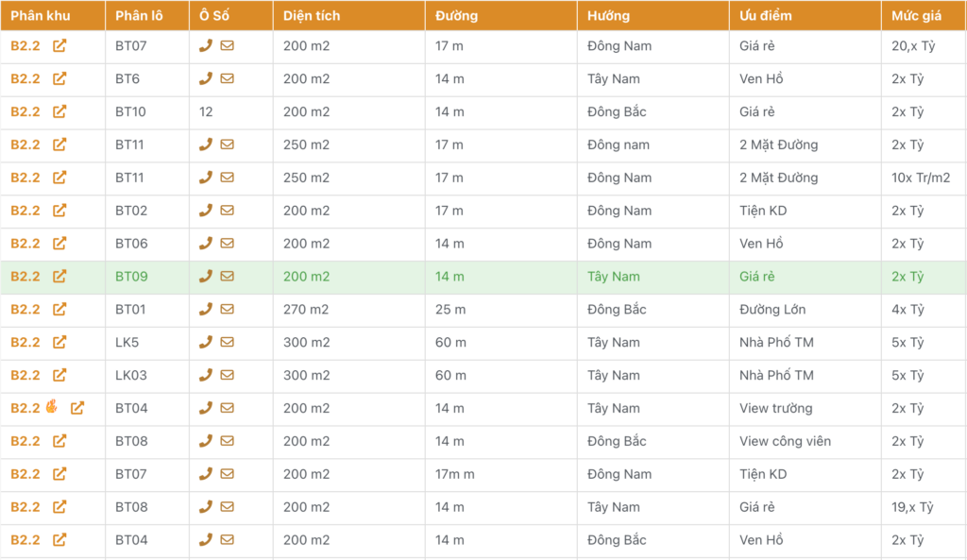Click the phone icon in the BT01 row
Image resolution: width=967 pixels, height=560 pixels.
pos(205,309)
